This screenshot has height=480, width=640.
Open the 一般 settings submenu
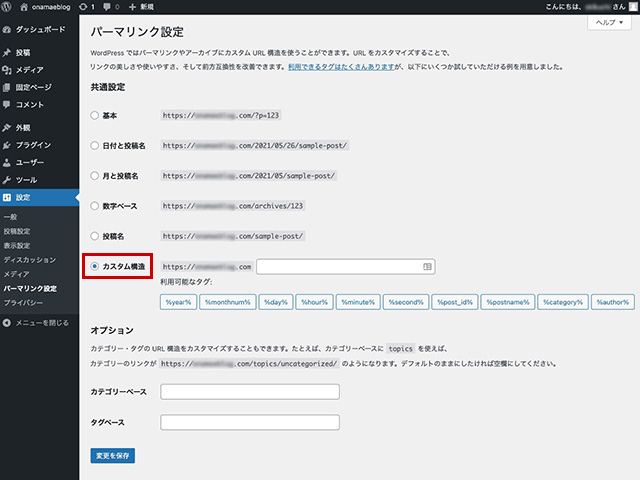(x=11, y=217)
